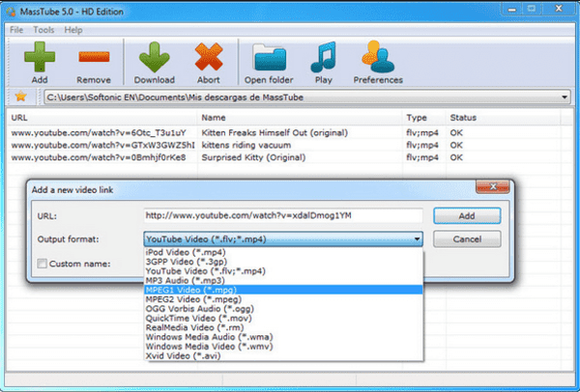Enable the Custom name checkbox
The width and height of the screenshot is (580, 392).
click(x=42, y=263)
